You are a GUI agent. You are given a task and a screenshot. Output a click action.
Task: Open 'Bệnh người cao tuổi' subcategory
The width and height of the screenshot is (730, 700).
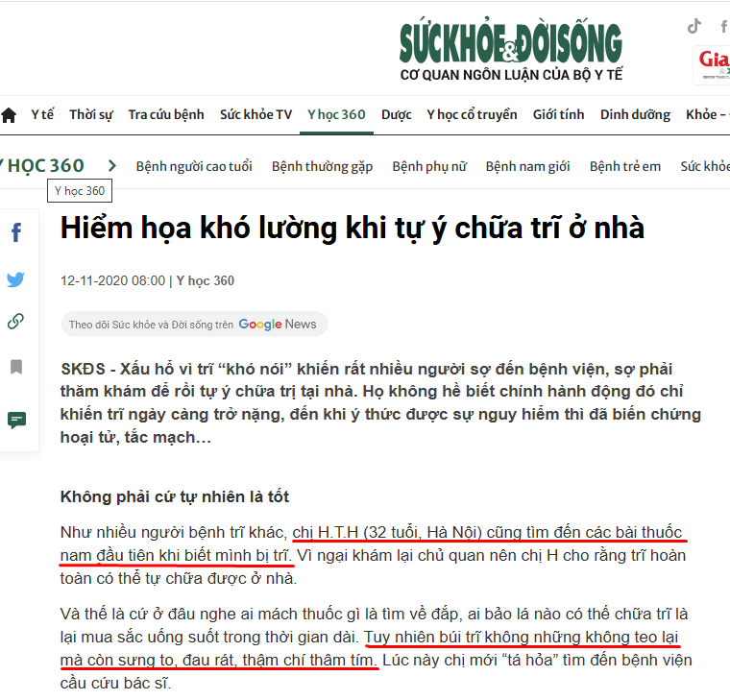(194, 166)
